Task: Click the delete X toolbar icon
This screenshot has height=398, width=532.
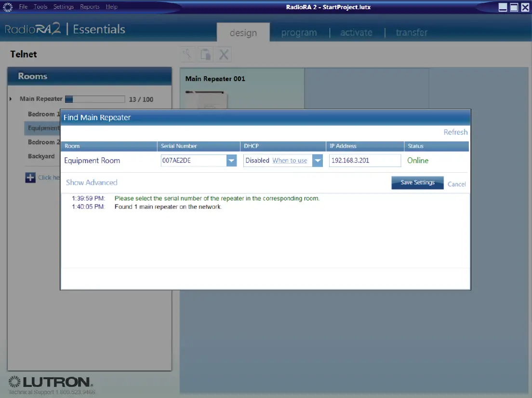Action: tap(224, 55)
